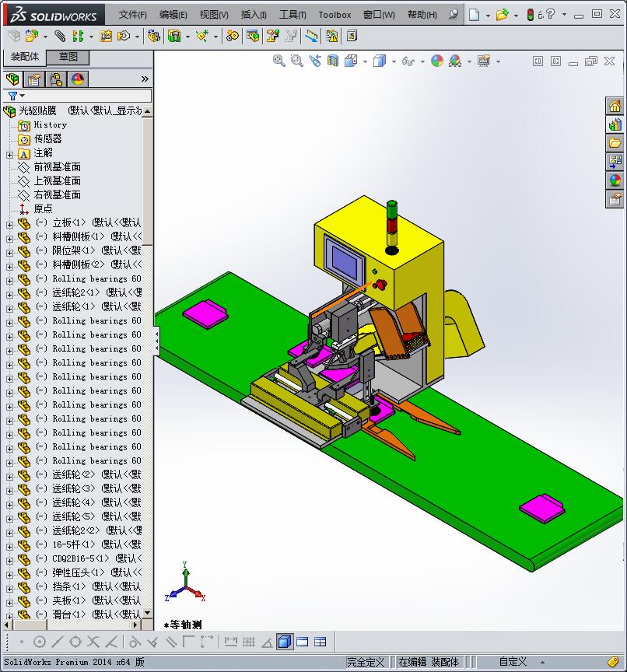Select the PropertyManager tab icon
Image resolution: width=627 pixels, height=672 pixels.
[x=34, y=79]
